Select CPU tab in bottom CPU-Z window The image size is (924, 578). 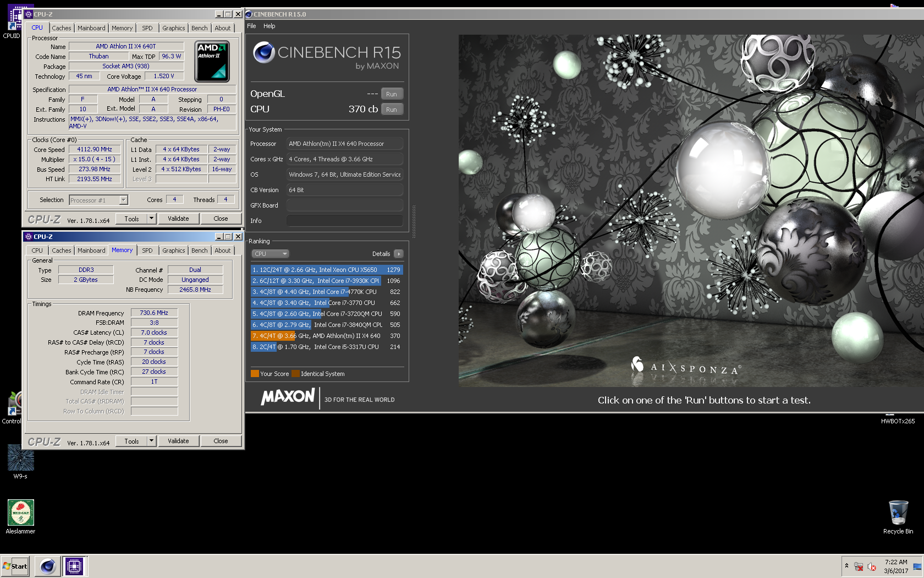pos(37,250)
